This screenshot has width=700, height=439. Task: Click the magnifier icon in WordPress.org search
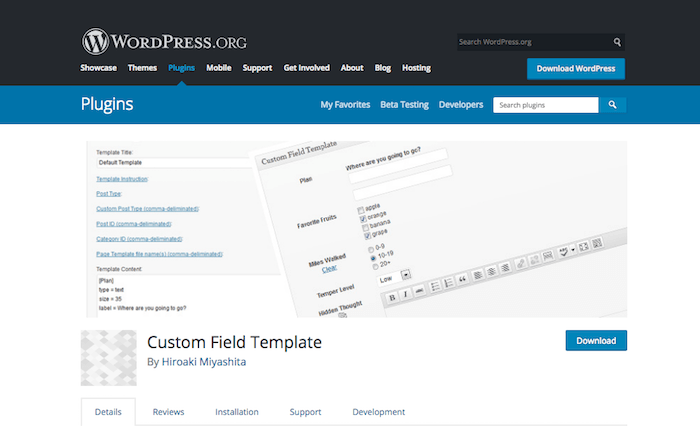(x=617, y=42)
